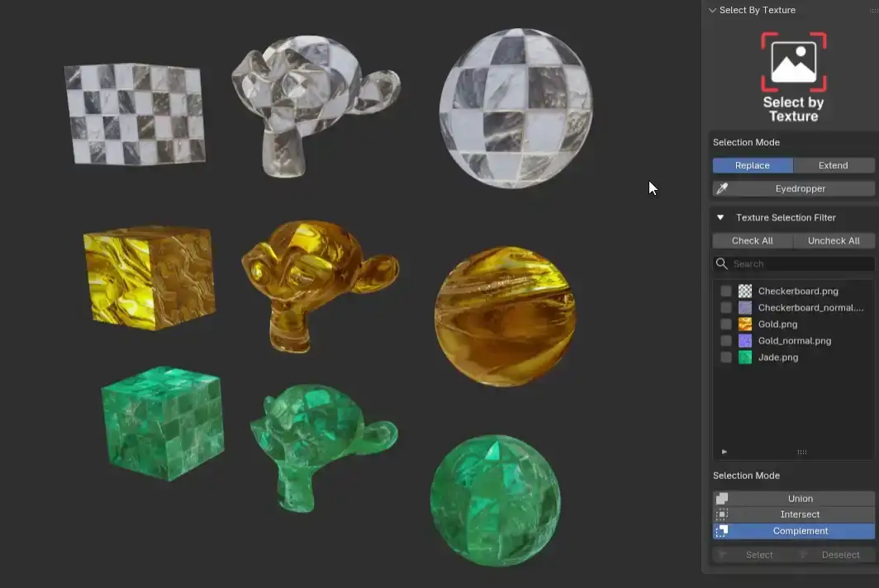Click the Intersect mode icon
This screenshot has height=588, width=879.
point(722,514)
